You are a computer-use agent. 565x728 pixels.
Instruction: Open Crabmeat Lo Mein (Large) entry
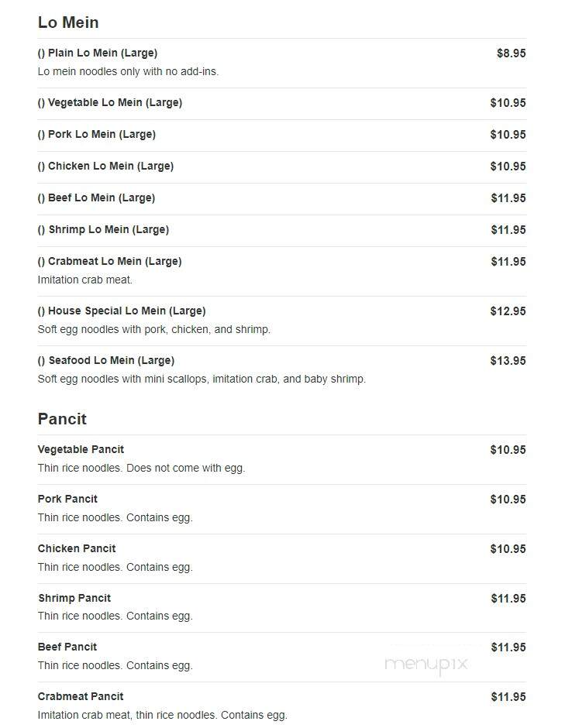pos(281,271)
